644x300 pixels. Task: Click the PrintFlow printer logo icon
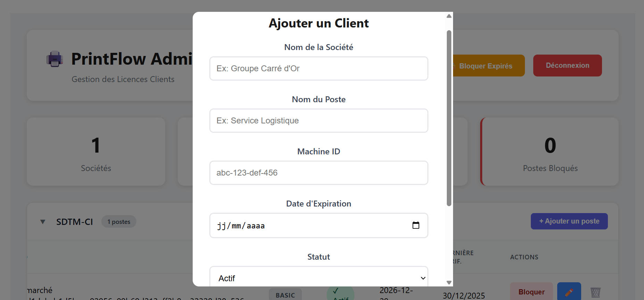[55, 59]
